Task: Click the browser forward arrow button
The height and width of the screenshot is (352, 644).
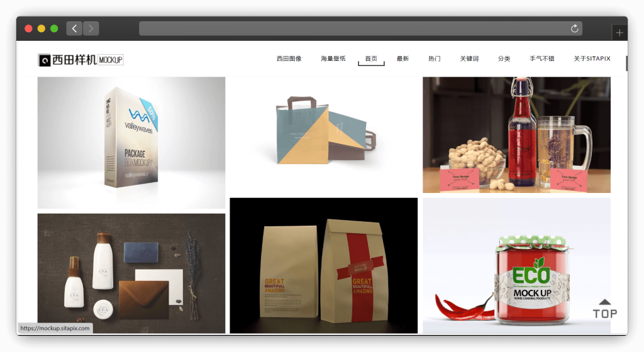Action: (91, 28)
